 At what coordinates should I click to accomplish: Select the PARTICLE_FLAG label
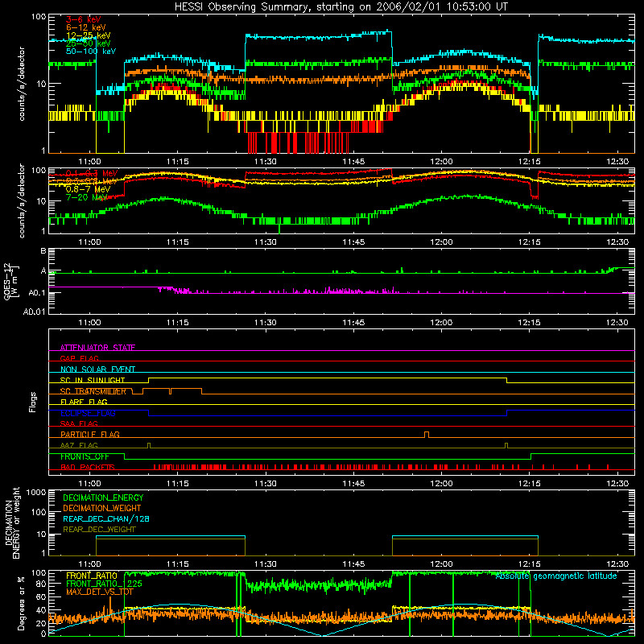point(89,434)
